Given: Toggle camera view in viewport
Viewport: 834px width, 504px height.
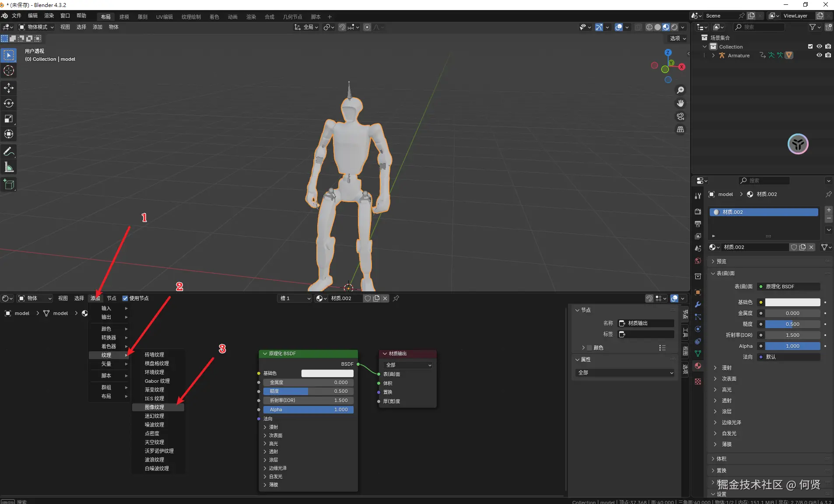Looking at the screenshot, I should 680,116.
